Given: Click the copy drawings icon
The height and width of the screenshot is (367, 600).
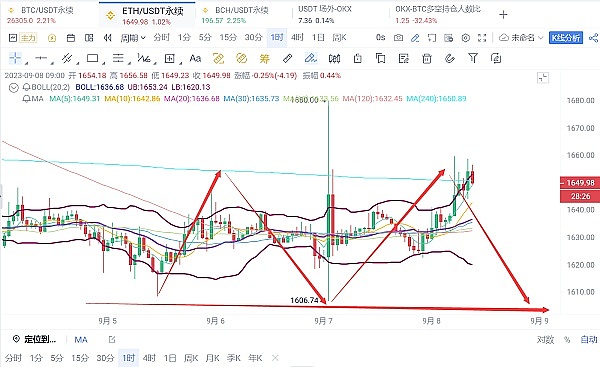Looking at the screenshot, I should point(380,58).
